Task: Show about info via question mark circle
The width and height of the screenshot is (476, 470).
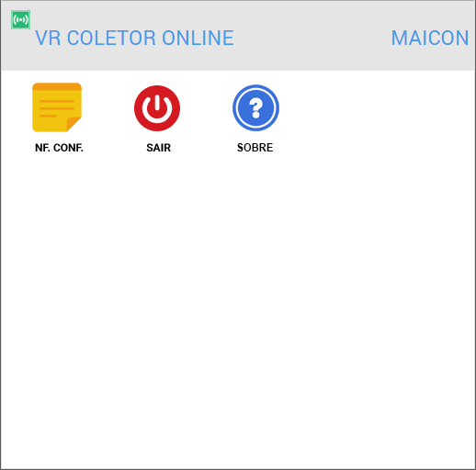Action: click(x=255, y=107)
